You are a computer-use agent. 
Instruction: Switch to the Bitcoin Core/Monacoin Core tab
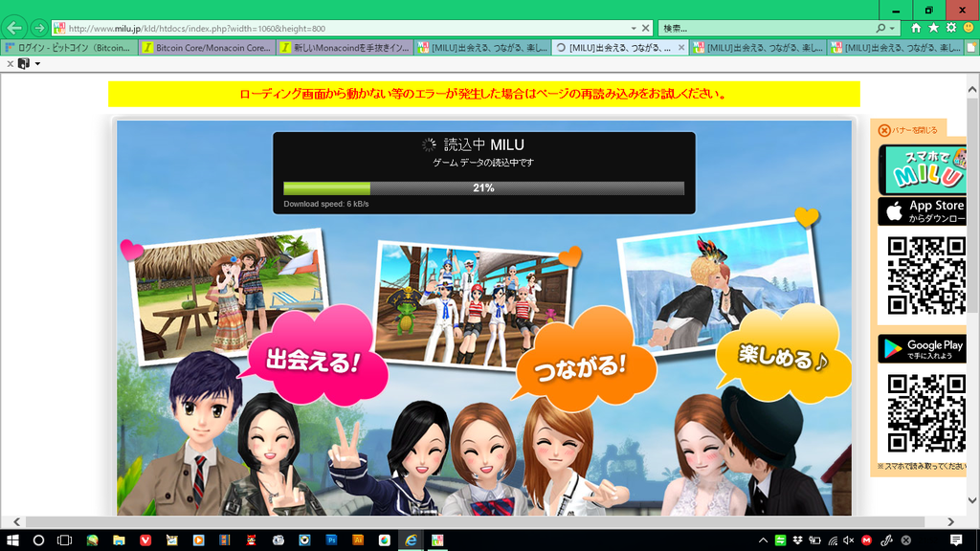pos(206,47)
